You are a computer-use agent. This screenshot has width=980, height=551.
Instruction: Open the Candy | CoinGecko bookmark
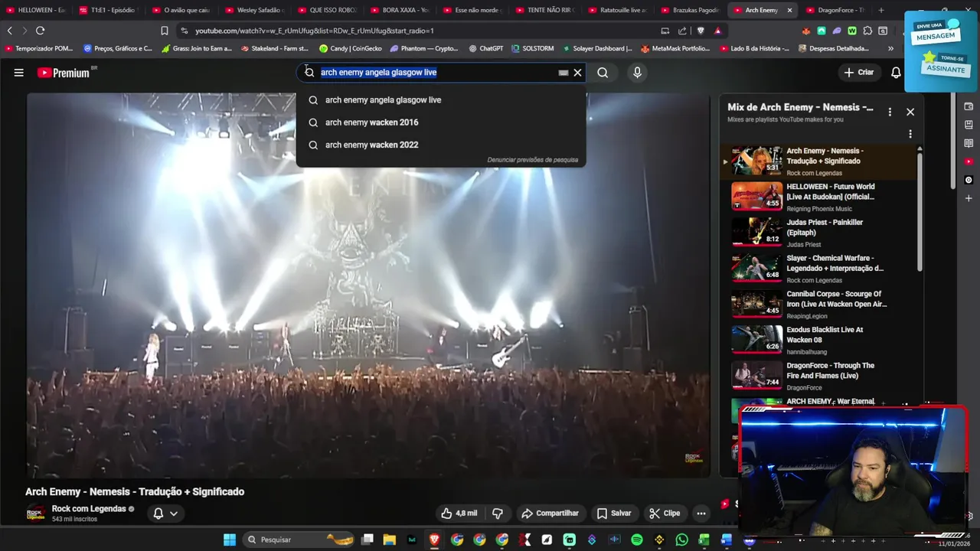click(x=351, y=48)
